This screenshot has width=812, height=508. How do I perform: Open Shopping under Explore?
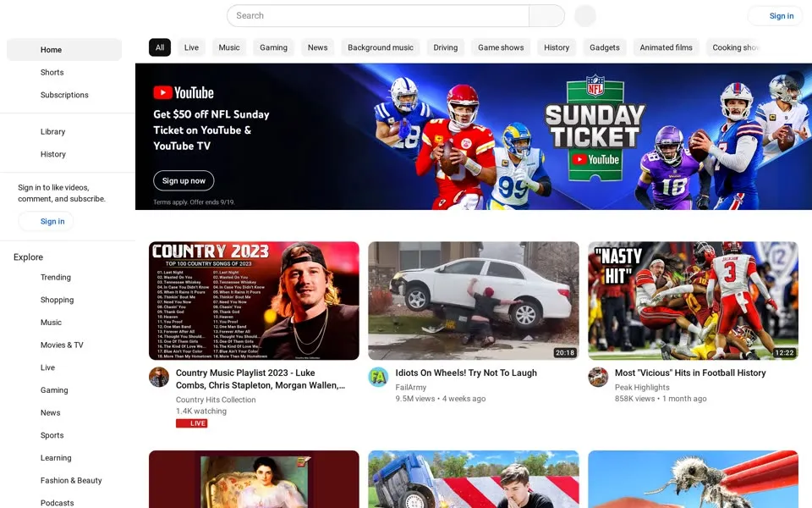pyautogui.click(x=64, y=300)
